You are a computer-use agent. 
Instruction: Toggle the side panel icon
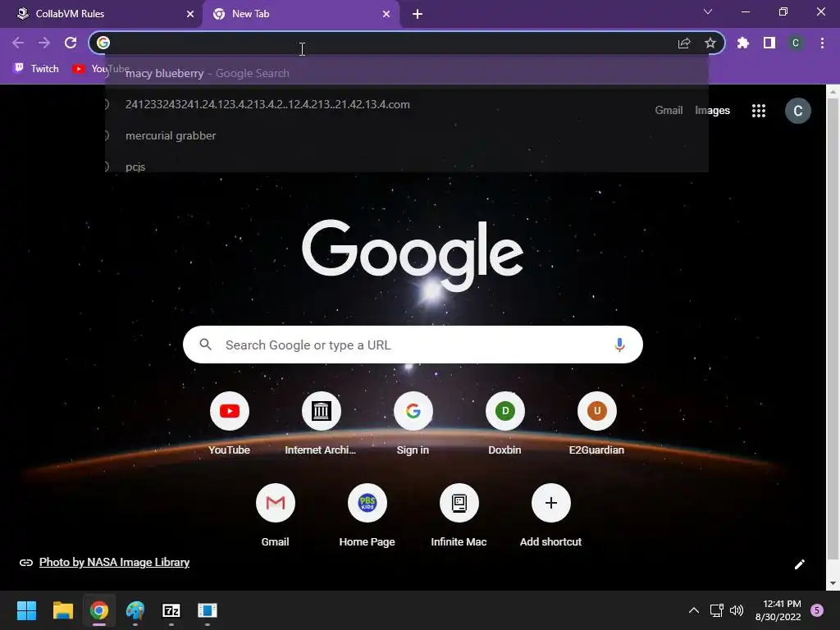coord(769,43)
